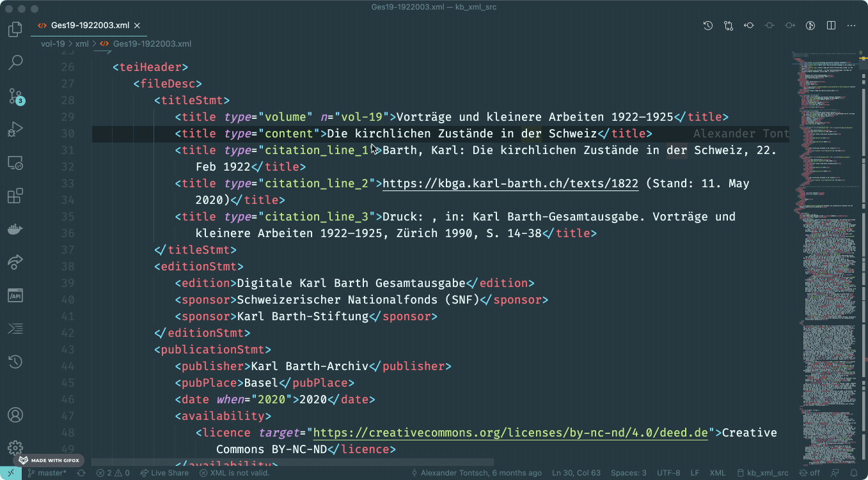This screenshot has height=480, width=868.
Task: Click the Search icon in activity bar
Action: 15,63
